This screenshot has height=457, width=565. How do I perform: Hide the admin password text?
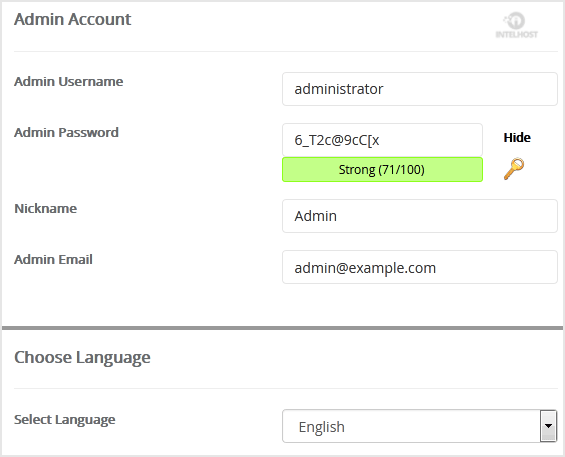click(517, 138)
